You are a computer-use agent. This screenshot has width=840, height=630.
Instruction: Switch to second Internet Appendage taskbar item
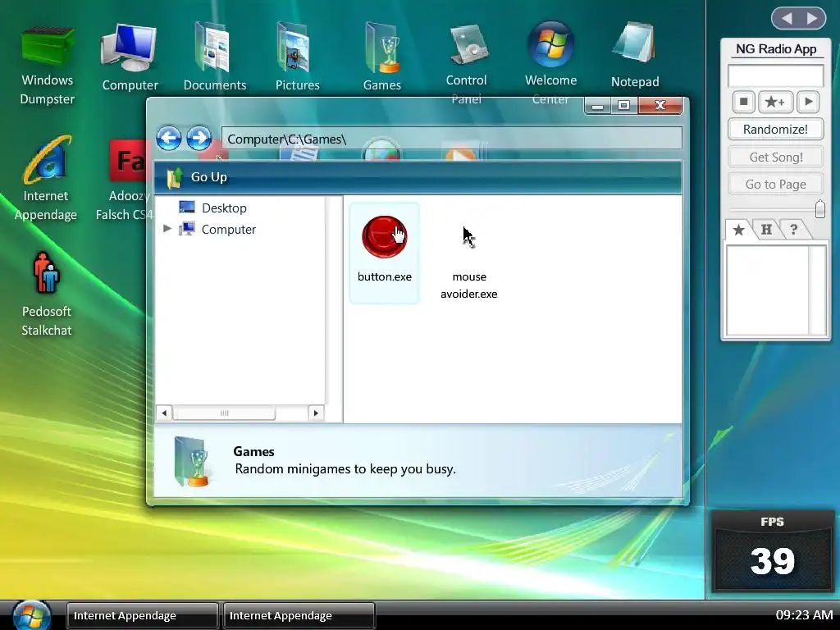click(299, 615)
